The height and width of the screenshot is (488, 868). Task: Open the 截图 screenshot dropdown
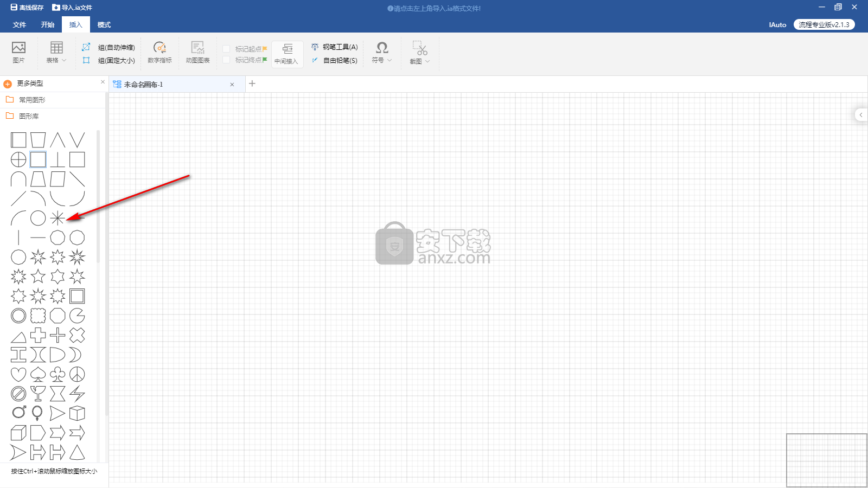coord(420,53)
